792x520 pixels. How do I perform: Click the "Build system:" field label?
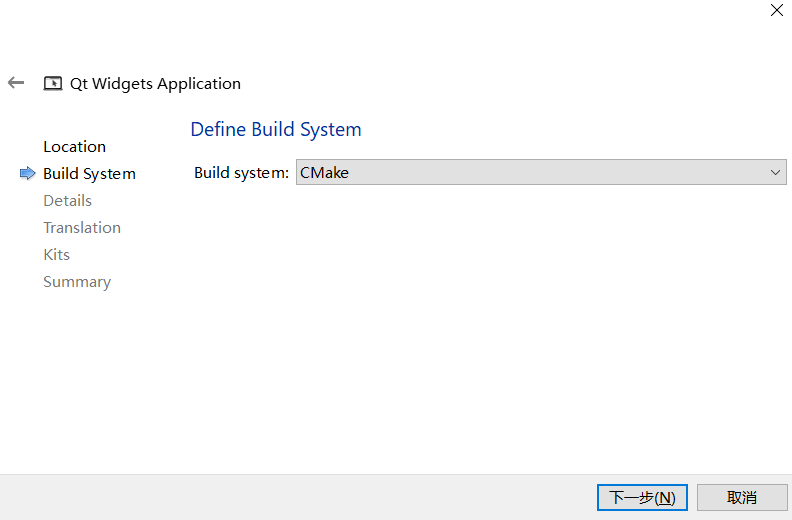(241, 173)
